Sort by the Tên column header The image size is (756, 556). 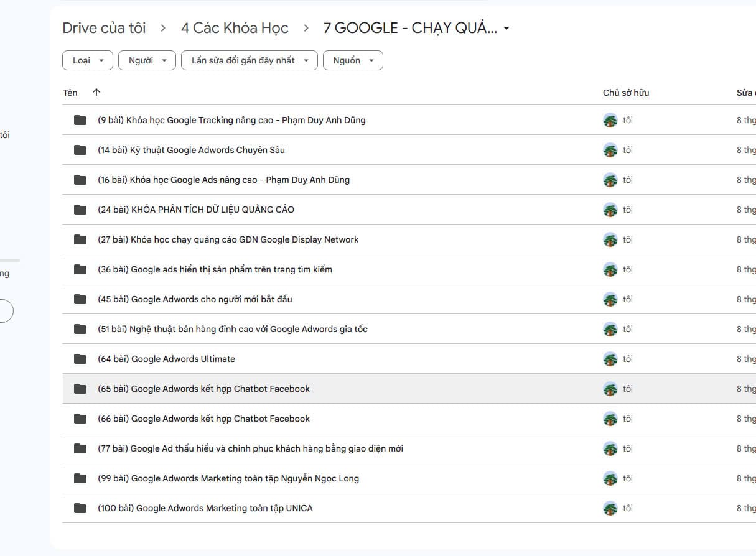(70, 93)
